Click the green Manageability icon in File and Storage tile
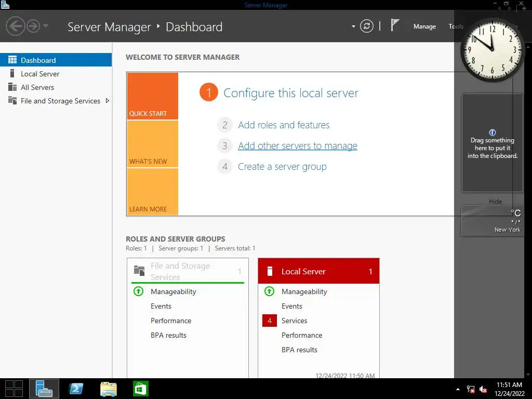 (138, 291)
